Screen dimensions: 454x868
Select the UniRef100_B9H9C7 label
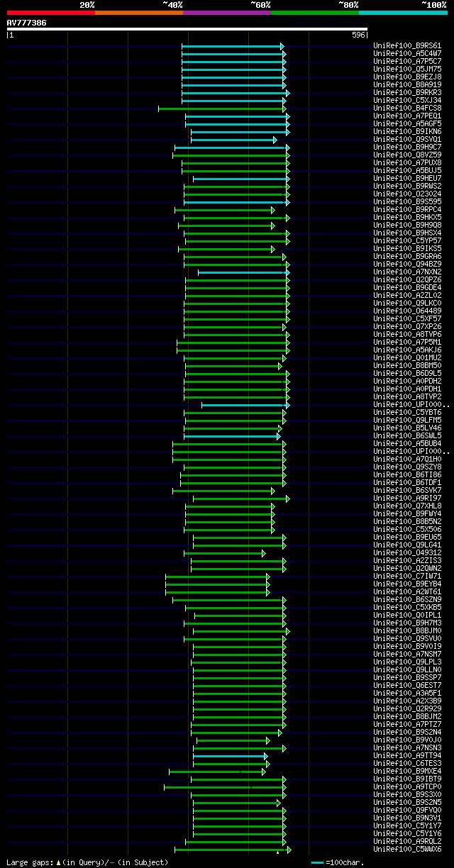pyautogui.click(x=407, y=147)
